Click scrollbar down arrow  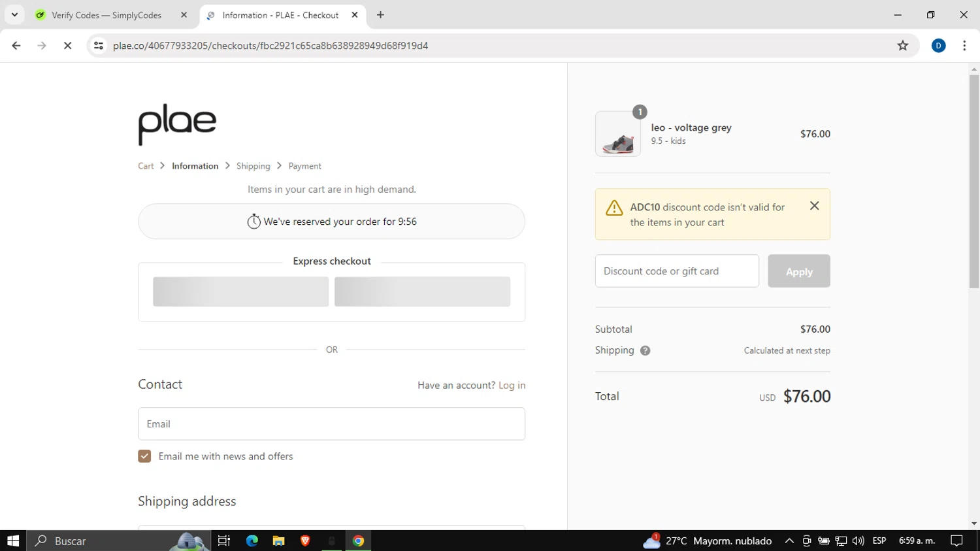click(974, 524)
